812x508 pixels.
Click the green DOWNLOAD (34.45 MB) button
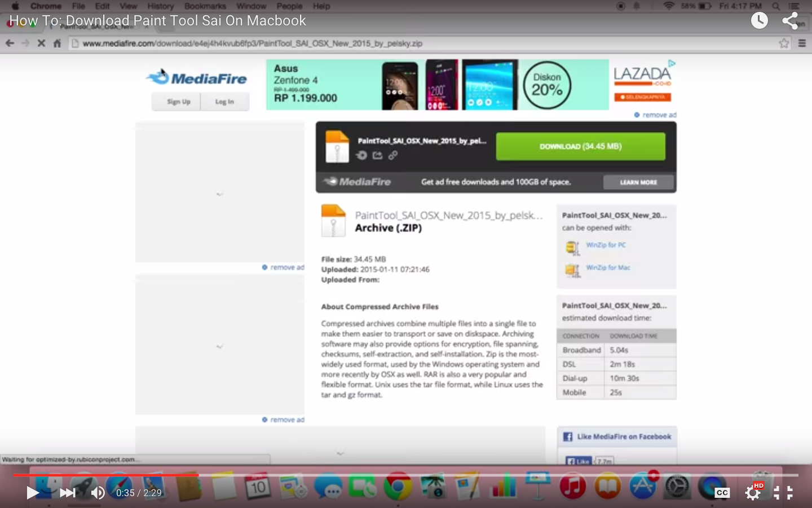pyautogui.click(x=580, y=146)
